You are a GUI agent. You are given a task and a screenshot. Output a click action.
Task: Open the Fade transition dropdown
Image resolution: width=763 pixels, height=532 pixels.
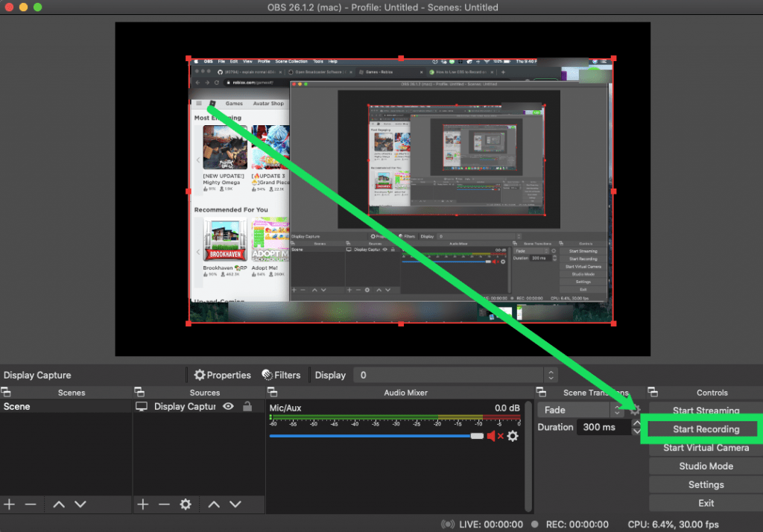coord(580,410)
